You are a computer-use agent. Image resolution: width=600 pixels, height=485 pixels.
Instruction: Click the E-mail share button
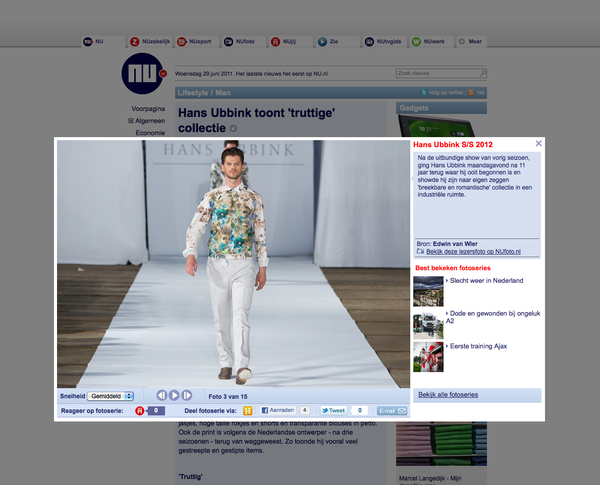[392, 411]
